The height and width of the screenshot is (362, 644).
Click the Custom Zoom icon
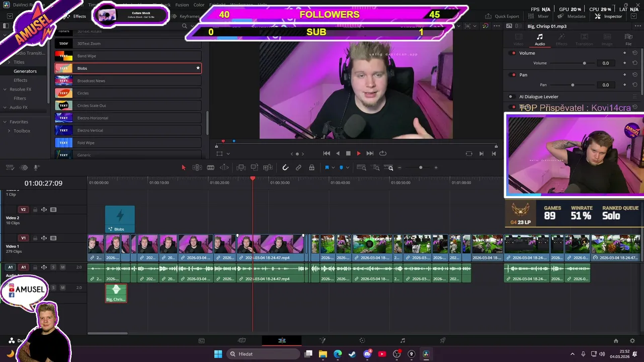tap(388, 167)
